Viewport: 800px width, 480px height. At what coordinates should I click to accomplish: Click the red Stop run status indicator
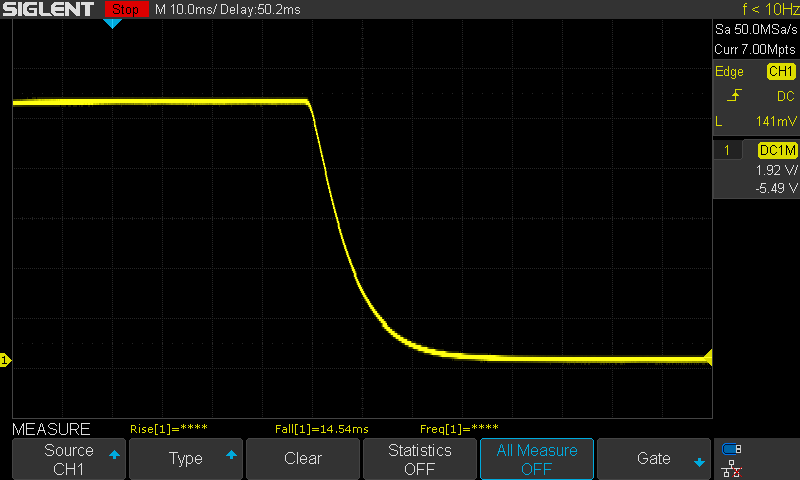[127, 9]
